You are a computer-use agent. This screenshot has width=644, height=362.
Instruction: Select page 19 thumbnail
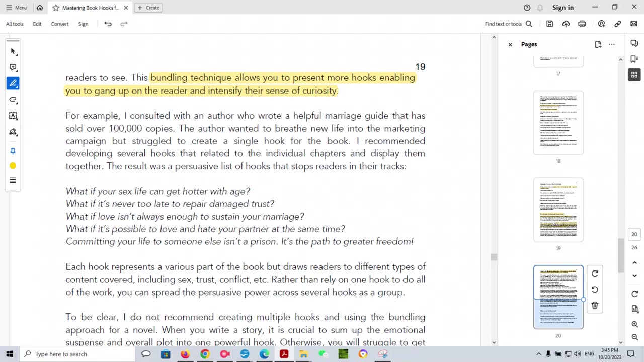coord(558,210)
